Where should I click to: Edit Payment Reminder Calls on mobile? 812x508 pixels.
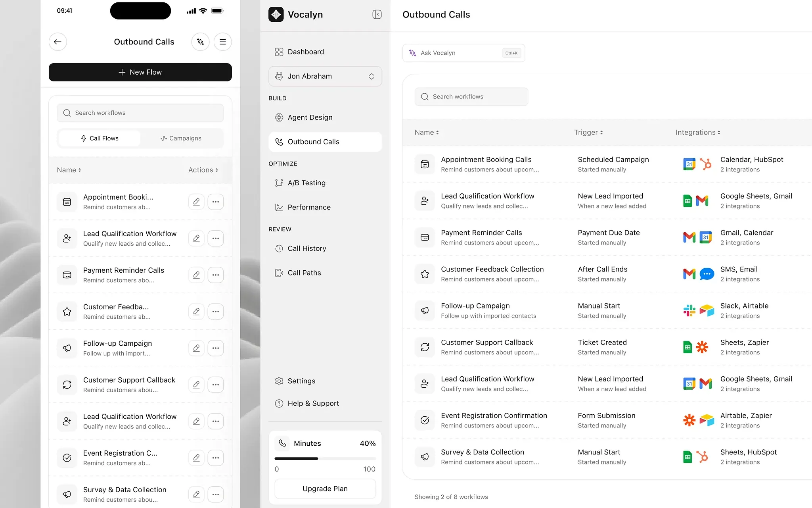coord(196,275)
